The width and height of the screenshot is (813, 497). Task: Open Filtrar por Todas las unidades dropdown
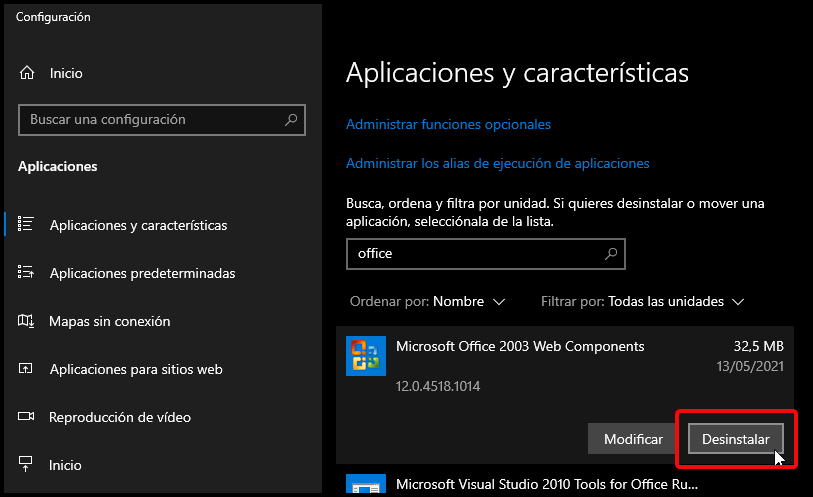point(642,302)
